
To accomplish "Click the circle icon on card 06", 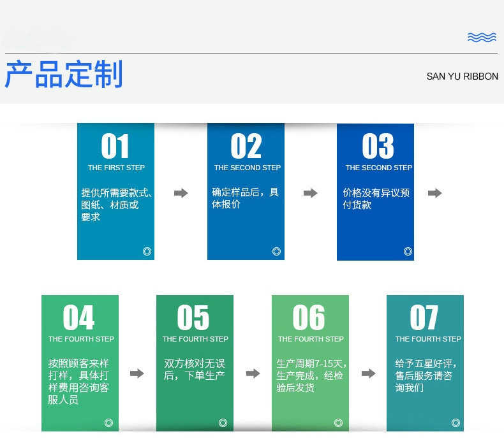I will pyautogui.click(x=339, y=423).
